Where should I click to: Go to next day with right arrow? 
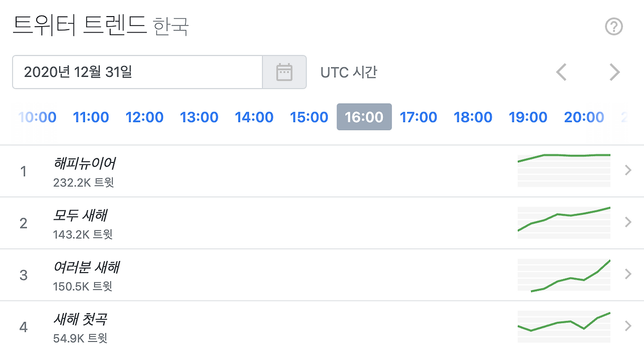pyautogui.click(x=614, y=72)
